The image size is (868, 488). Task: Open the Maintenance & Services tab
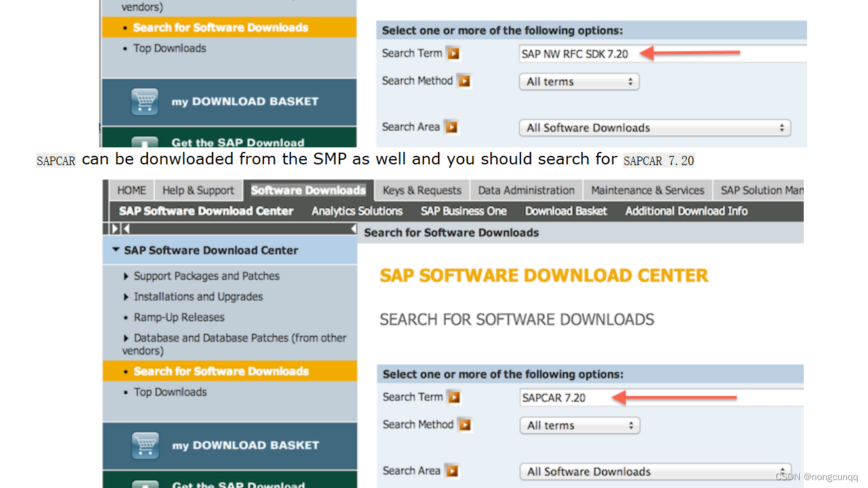tap(648, 190)
